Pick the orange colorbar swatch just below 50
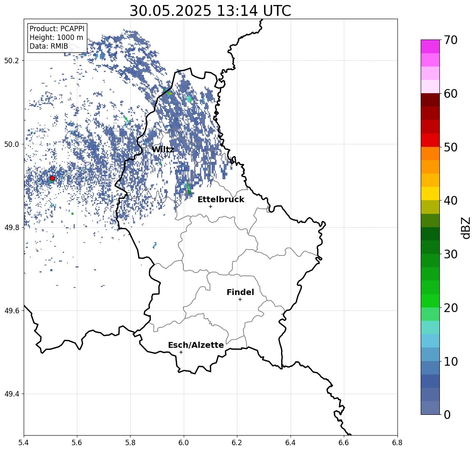 (x=430, y=154)
